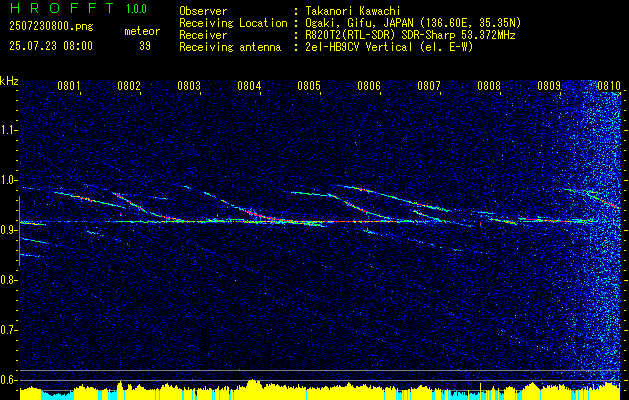Click the 1.1 kHz axis label

[x=8, y=130]
